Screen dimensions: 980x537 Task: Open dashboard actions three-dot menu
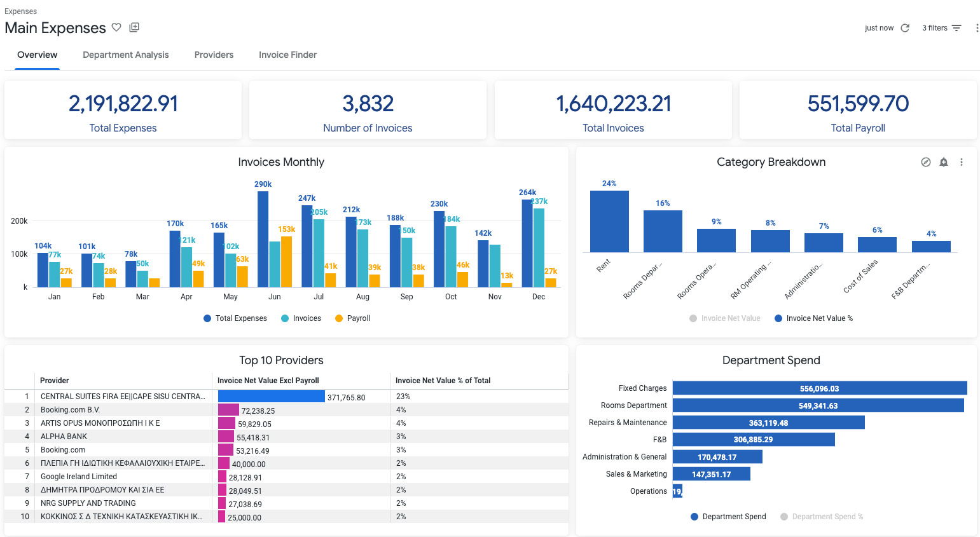click(x=977, y=28)
